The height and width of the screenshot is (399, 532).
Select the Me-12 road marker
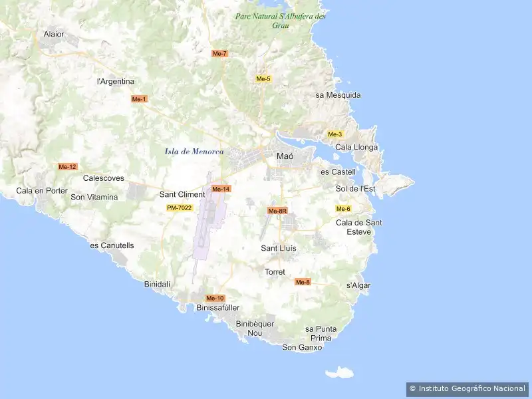click(68, 167)
